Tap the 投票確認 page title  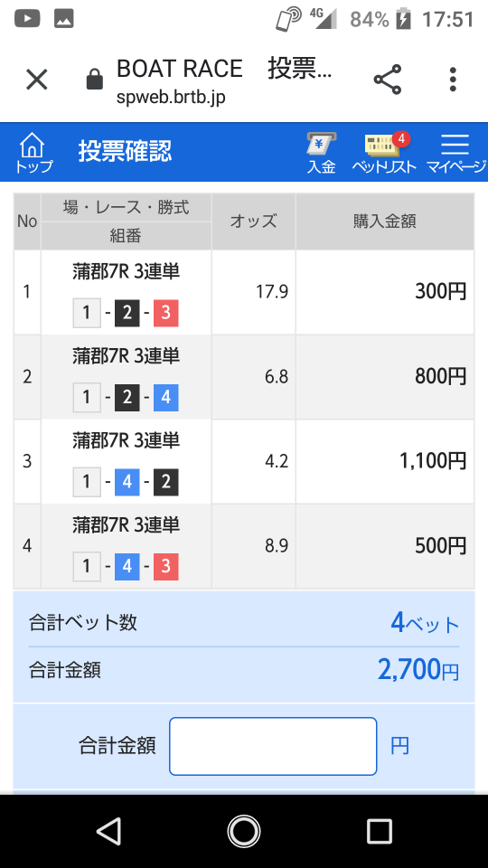point(125,151)
